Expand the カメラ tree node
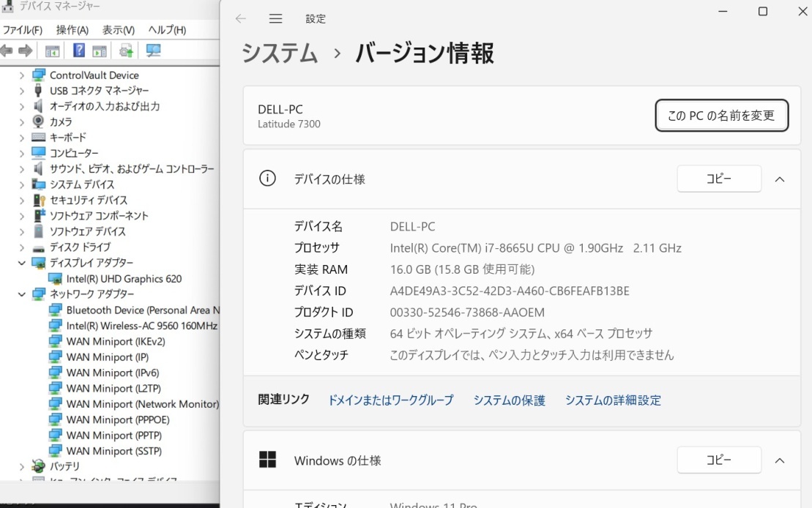The image size is (812, 508). point(21,122)
